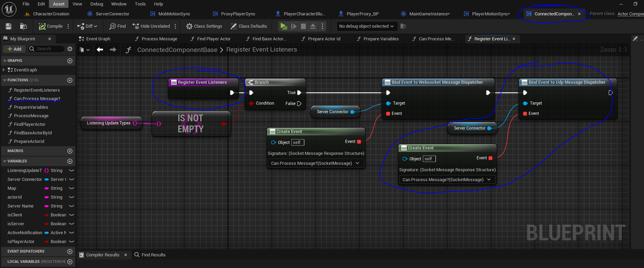Open the debug object selector dropdown
This screenshot has height=268, width=644.
(x=366, y=26)
